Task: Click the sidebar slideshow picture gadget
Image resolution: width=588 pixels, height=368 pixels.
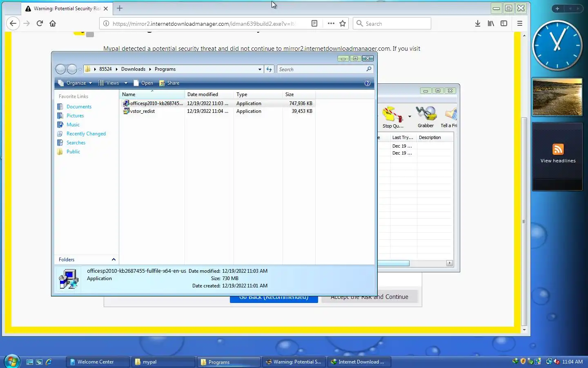Action: coord(557,97)
